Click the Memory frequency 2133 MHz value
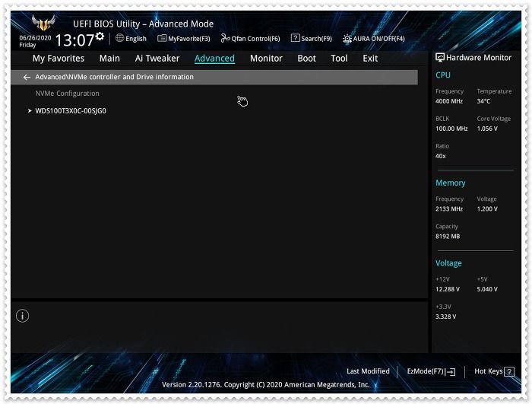This screenshot has width=532, height=404. pyautogui.click(x=449, y=209)
